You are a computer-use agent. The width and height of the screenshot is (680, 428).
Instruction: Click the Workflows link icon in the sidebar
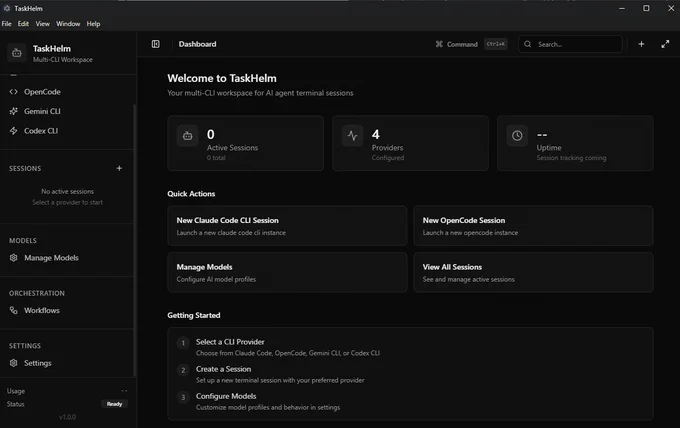click(x=13, y=310)
